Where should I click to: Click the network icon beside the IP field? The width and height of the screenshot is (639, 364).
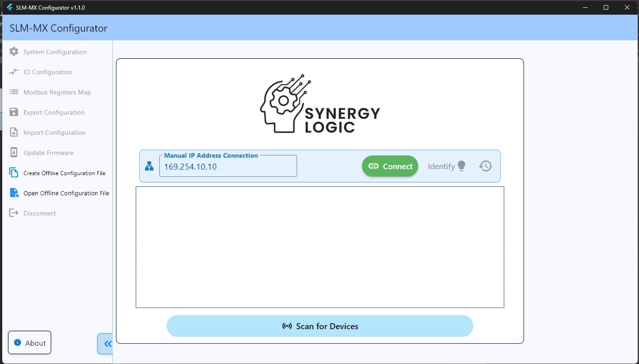149,166
